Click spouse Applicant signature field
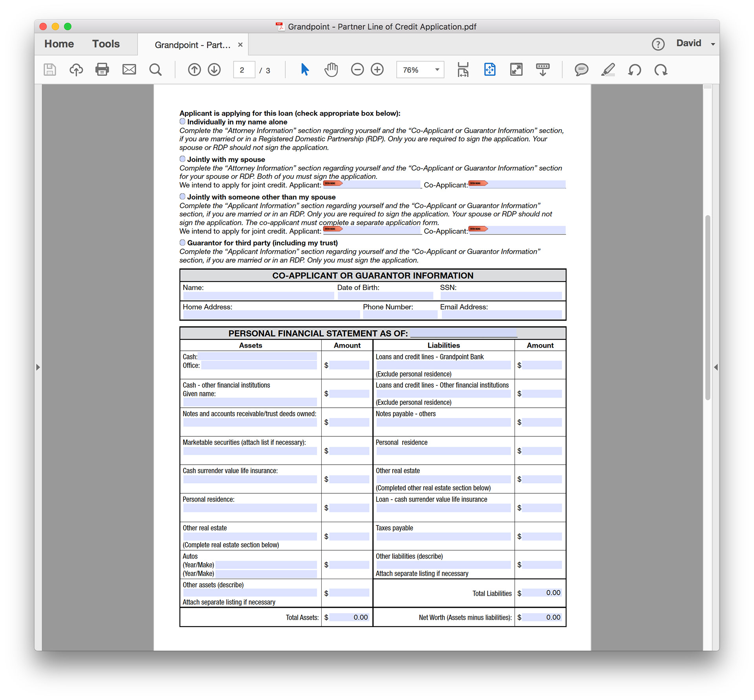 click(372, 184)
